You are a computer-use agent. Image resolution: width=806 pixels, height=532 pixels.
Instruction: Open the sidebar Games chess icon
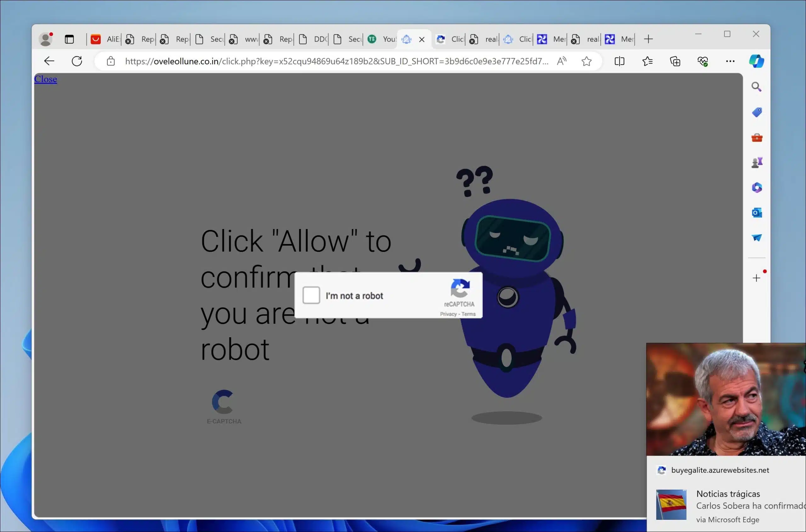point(757,163)
